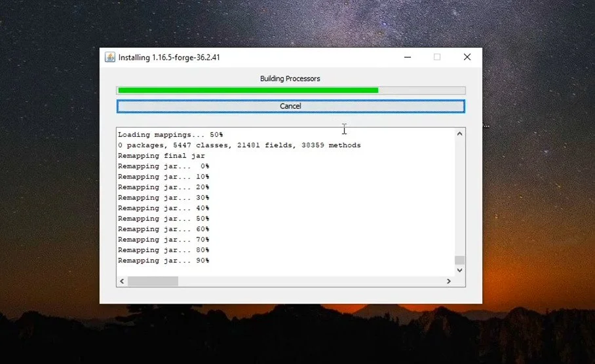Click the 'Remapping jar... 70%' line
Image resolution: width=595 pixels, height=364 pixels.
[164, 240]
